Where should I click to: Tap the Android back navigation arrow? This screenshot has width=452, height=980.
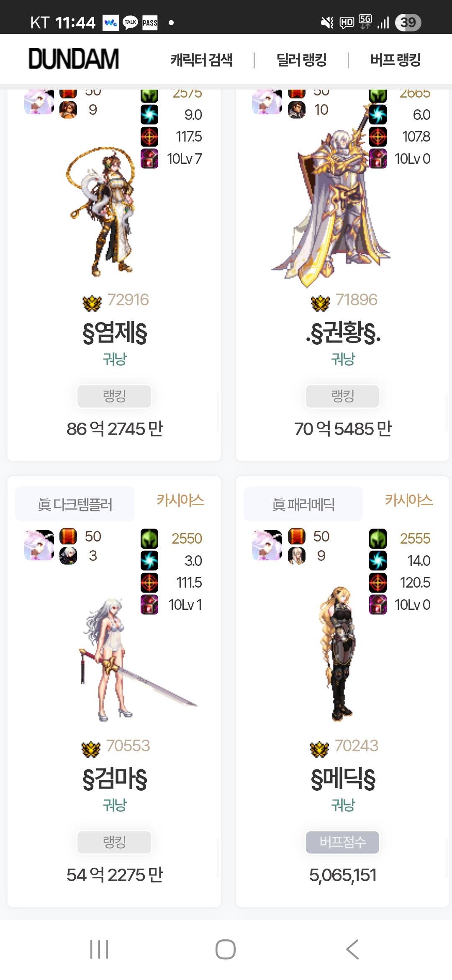coord(352,949)
